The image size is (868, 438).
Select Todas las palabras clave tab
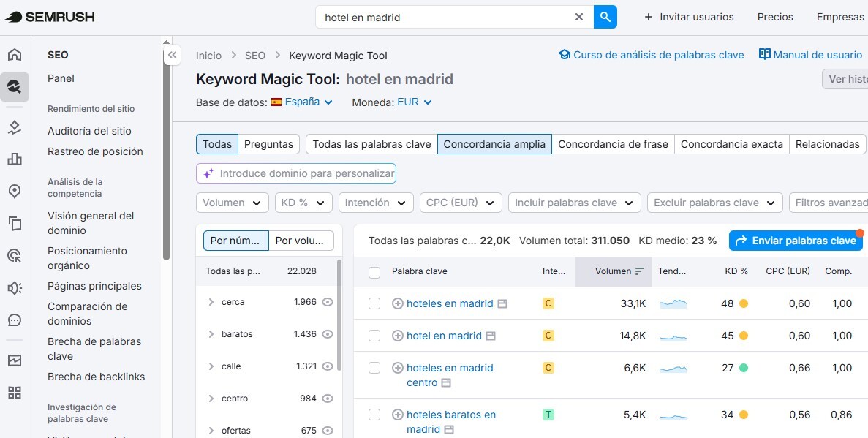pyautogui.click(x=371, y=144)
